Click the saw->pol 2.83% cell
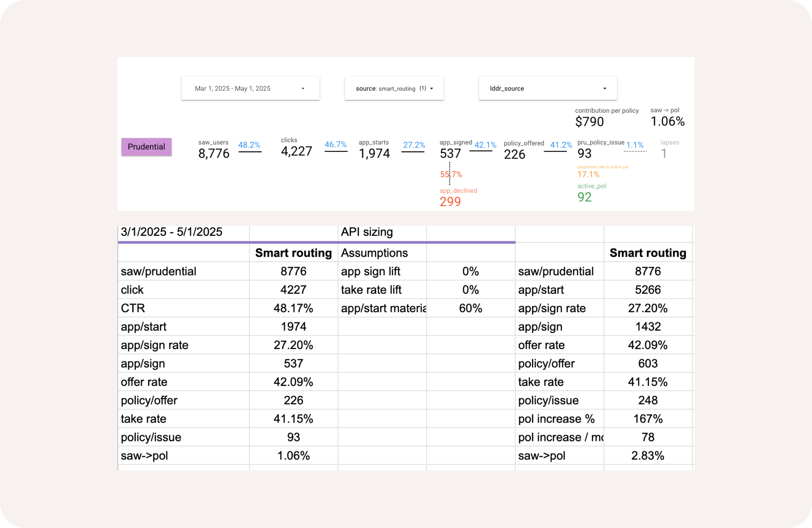The height and width of the screenshot is (528, 812). (x=647, y=456)
